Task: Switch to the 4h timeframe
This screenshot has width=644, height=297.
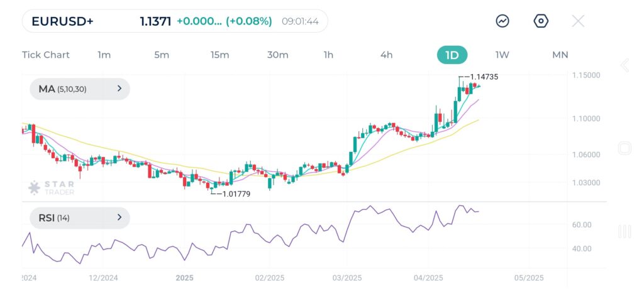Action: [x=386, y=55]
